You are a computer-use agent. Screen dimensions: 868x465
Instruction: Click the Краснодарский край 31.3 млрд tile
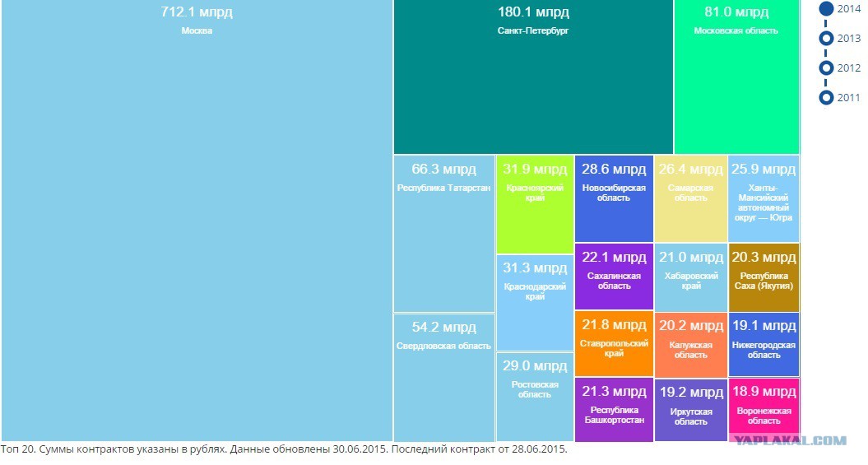535,302
